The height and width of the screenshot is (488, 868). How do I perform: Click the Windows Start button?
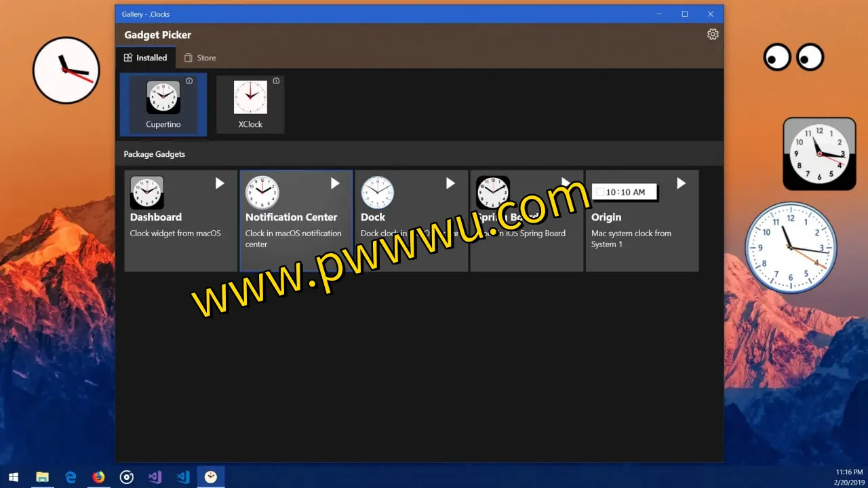pyautogui.click(x=14, y=477)
